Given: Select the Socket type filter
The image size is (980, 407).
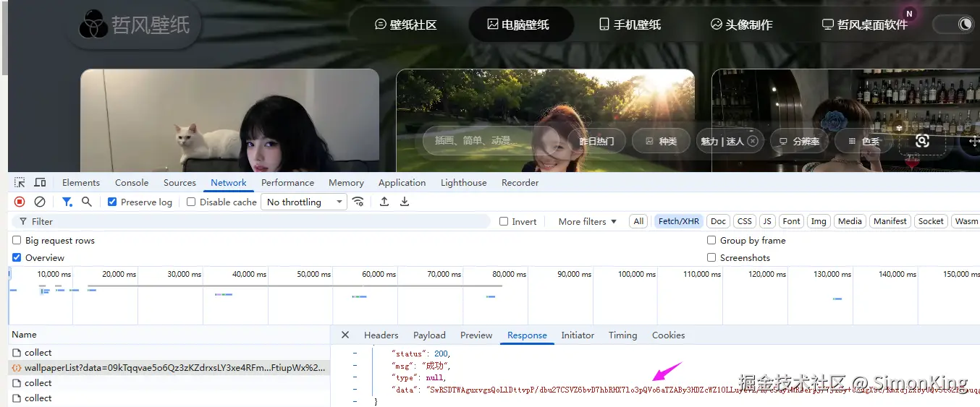Looking at the screenshot, I should (931, 221).
